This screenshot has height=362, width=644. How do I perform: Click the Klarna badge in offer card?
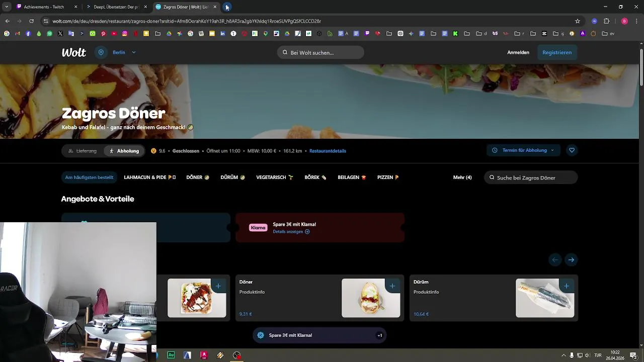pos(258,228)
